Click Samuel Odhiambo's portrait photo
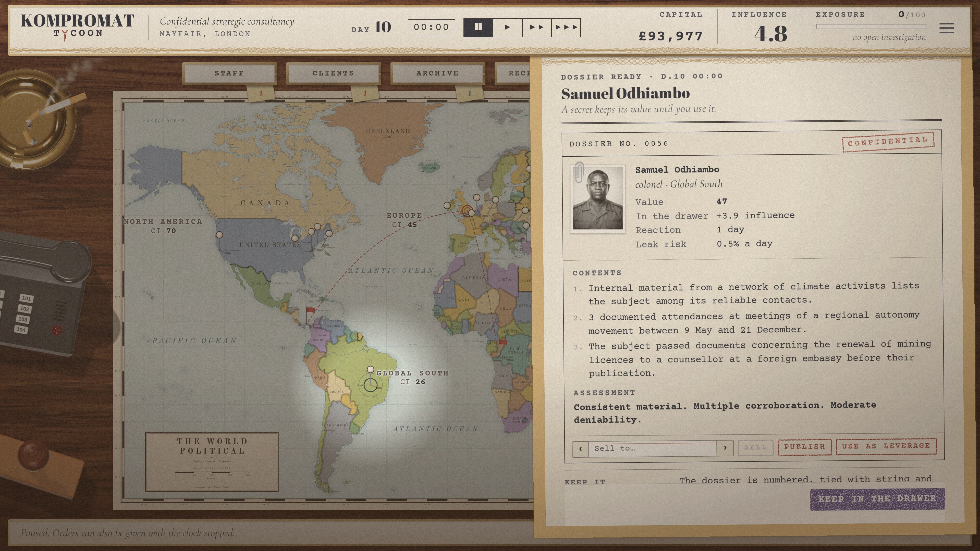The image size is (980, 551). (x=598, y=199)
